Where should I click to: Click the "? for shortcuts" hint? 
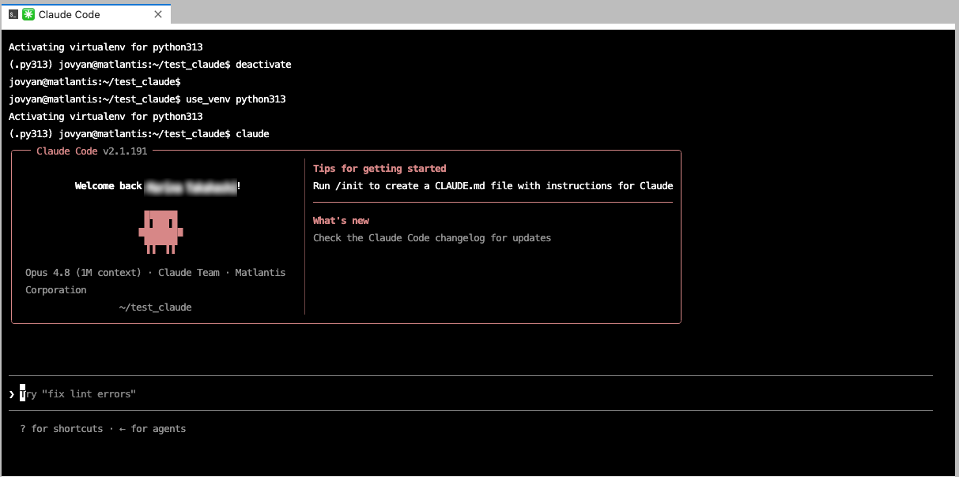pyautogui.click(x=61, y=429)
